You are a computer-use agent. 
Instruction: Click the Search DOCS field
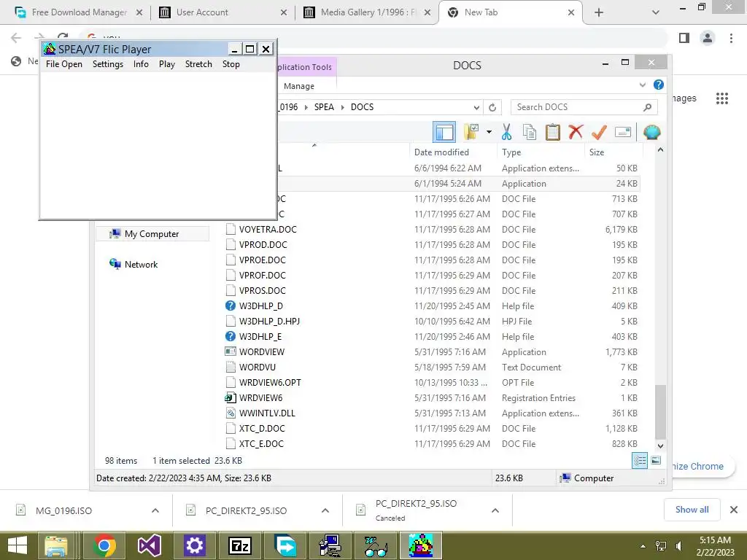pos(584,107)
